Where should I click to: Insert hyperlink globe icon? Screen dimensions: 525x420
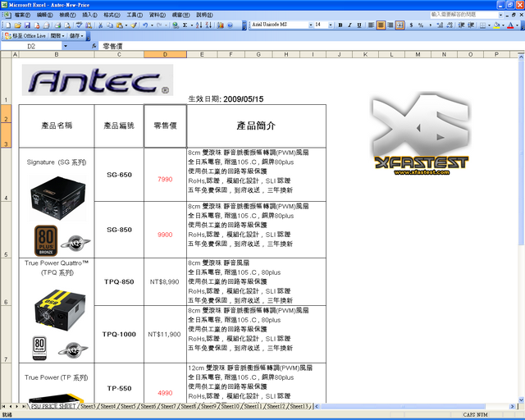point(175,25)
